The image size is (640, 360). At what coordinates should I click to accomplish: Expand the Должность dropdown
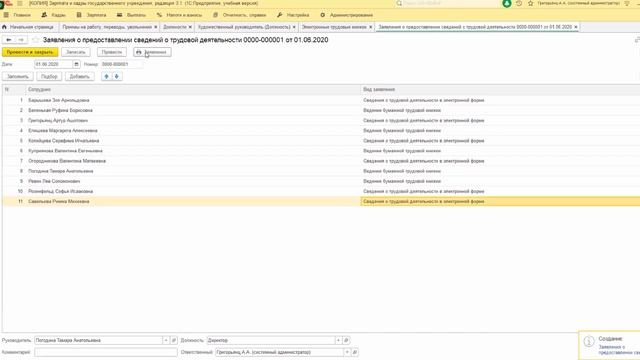tap(338, 340)
